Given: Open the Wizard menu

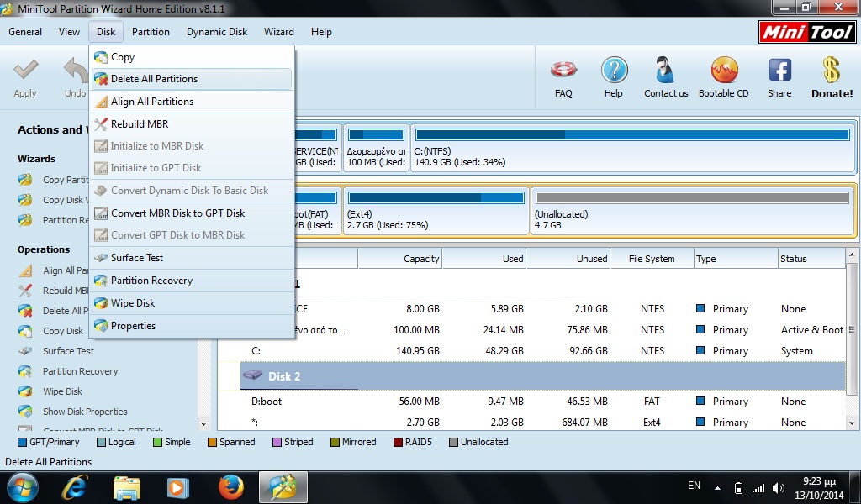Looking at the screenshot, I should coord(279,32).
